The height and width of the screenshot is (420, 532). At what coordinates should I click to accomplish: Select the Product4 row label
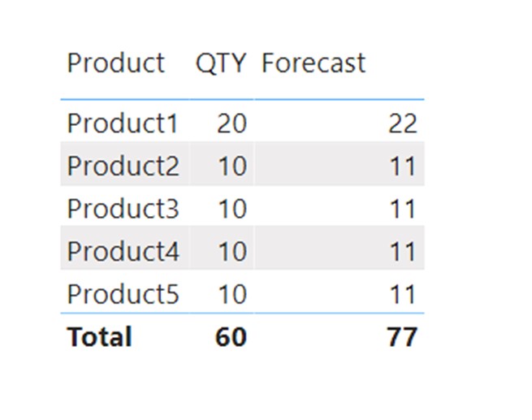pyautogui.click(x=123, y=251)
